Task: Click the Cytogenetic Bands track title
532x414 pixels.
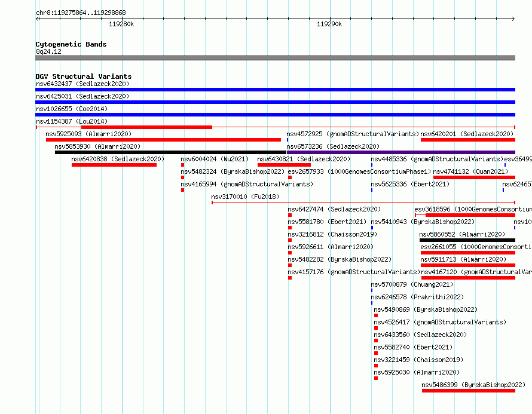Action: pyautogui.click(x=71, y=44)
